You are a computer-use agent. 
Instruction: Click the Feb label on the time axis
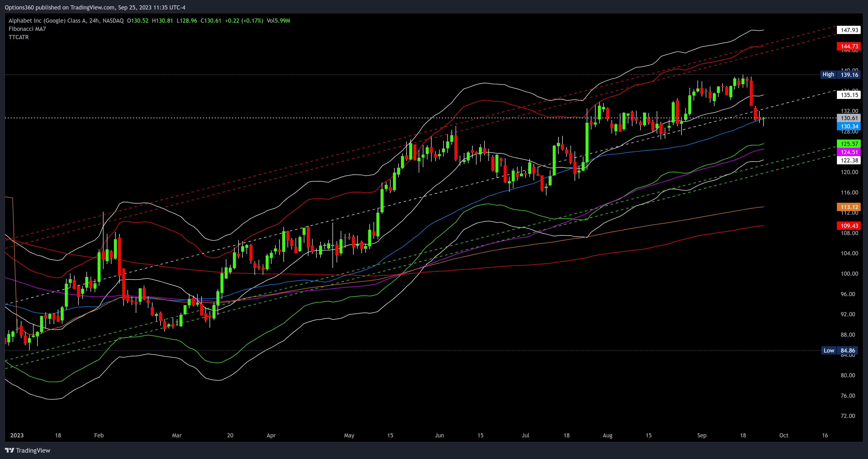pos(99,435)
